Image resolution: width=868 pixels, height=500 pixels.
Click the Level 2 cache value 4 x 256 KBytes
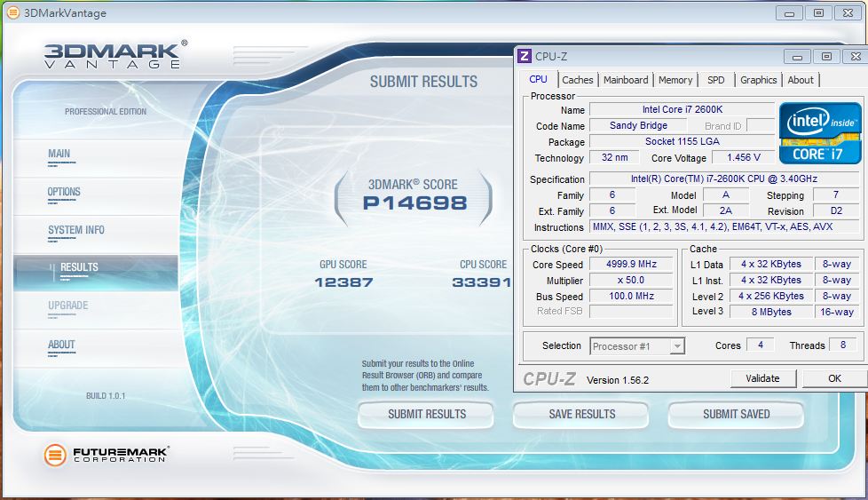[x=771, y=297]
